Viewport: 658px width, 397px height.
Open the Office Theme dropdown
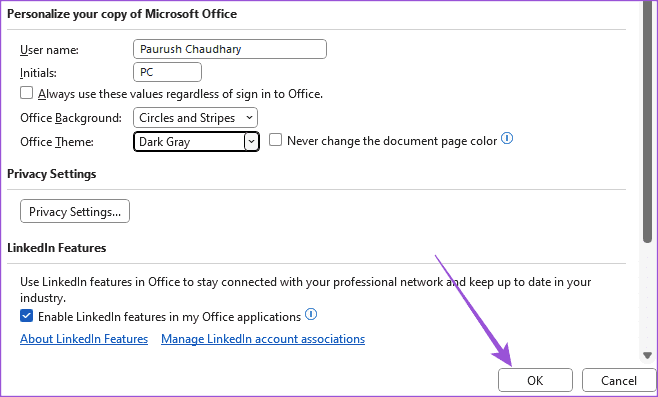point(196,142)
